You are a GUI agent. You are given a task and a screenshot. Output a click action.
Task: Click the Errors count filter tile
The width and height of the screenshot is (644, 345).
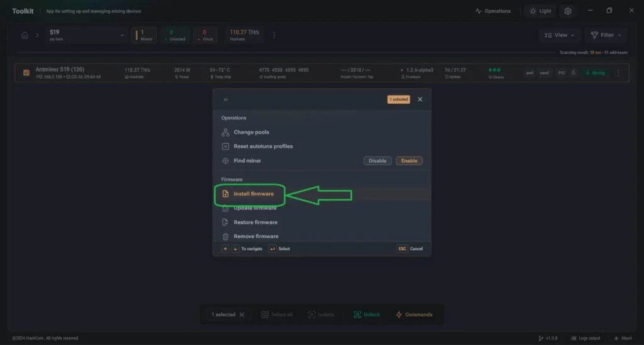point(205,35)
